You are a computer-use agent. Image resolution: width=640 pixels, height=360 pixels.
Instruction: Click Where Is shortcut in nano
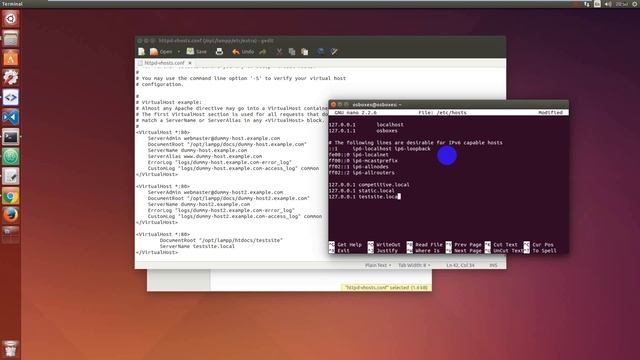[x=423, y=251]
